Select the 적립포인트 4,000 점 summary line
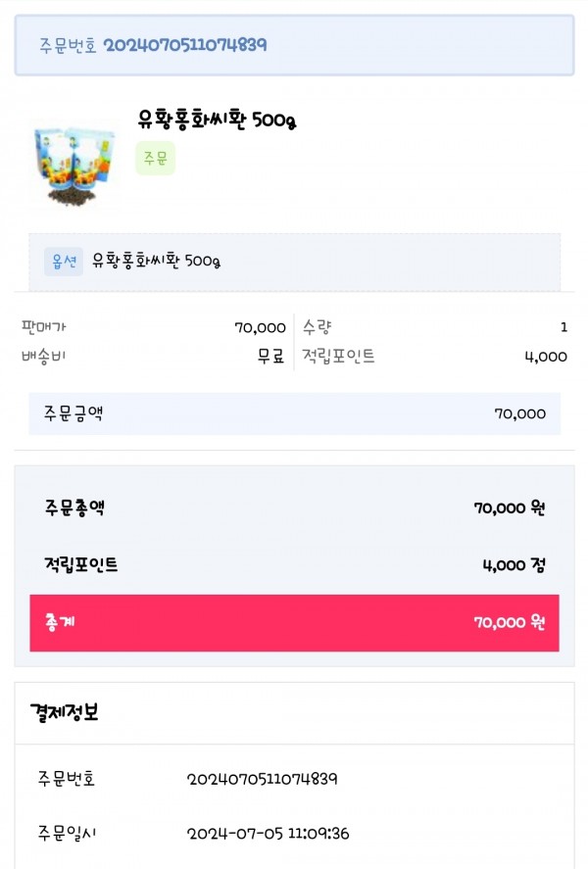 point(294,564)
